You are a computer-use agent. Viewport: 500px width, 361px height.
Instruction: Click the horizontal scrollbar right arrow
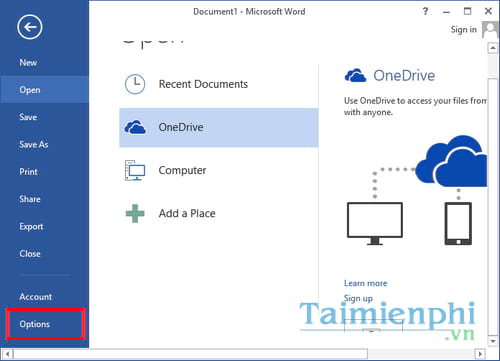click(x=480, y=353)
